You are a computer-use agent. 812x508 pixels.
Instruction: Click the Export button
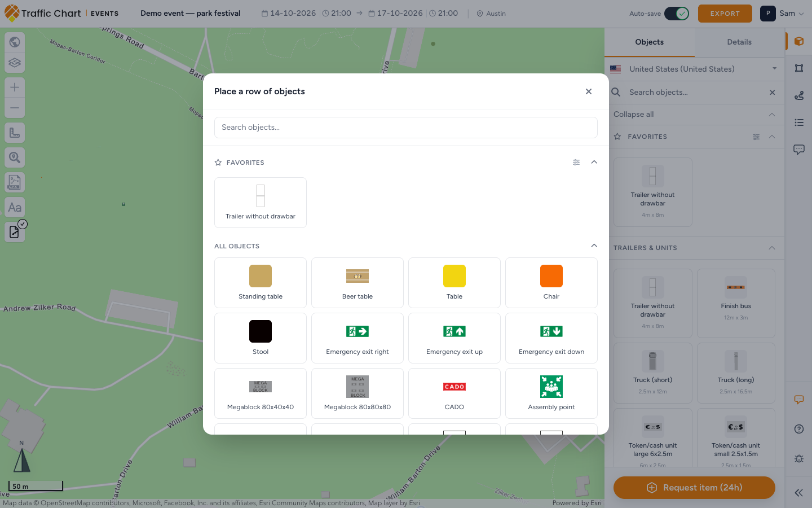pyautogui.click(x=725, y=14)
